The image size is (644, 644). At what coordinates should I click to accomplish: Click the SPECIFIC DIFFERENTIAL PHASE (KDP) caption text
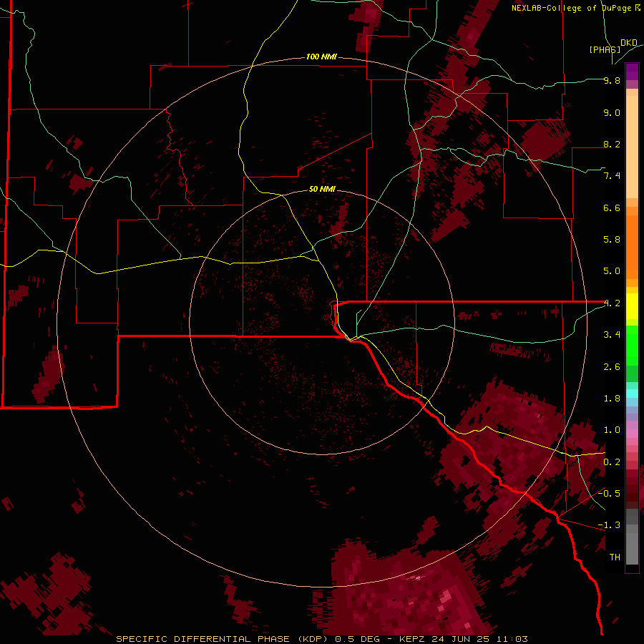coord(223,639)
